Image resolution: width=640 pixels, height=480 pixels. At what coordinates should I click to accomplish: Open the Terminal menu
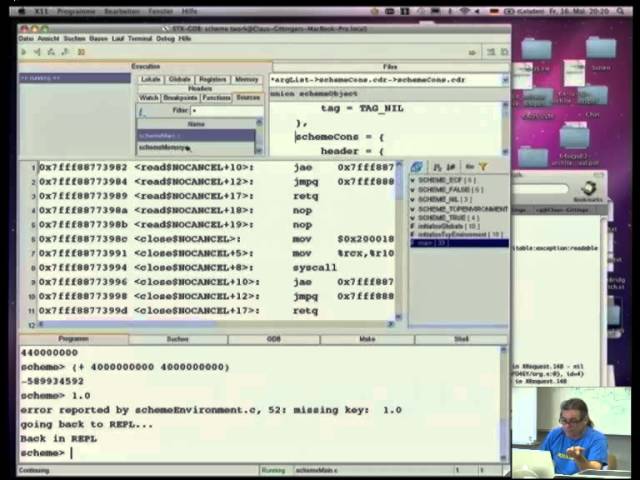140,38
